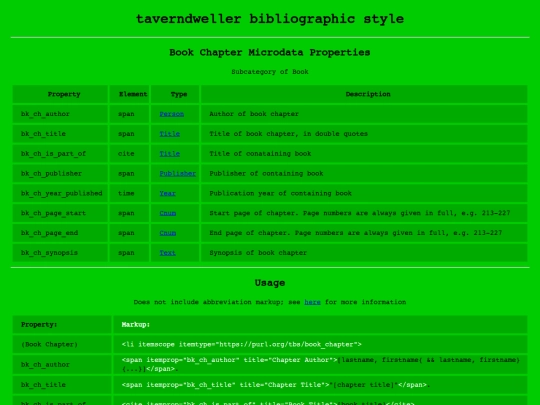
Task: Click the Usage section heading
Action: (270, 283)
